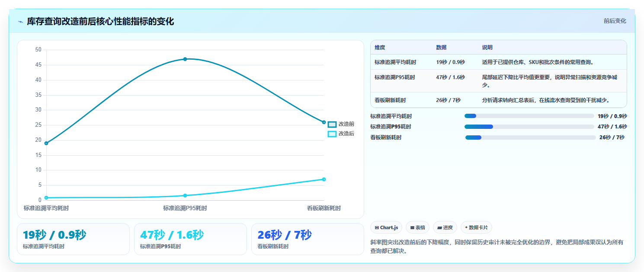The image size is (644, 272).
Task: Toggle the 改造后 legend entry
Action: point(341,134)
